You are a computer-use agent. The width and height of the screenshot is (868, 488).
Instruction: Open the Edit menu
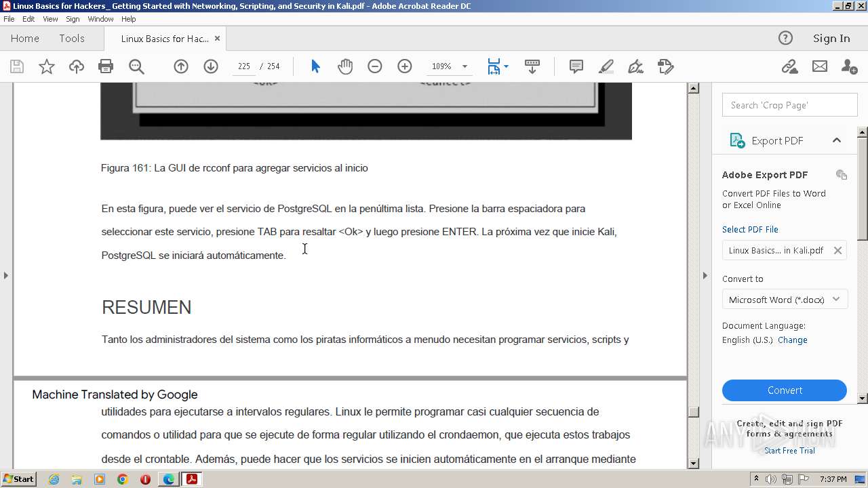coord(28,19)
